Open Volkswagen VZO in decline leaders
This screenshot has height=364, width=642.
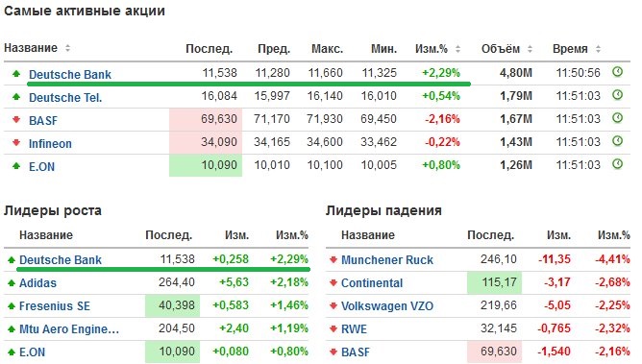(387, 306)
